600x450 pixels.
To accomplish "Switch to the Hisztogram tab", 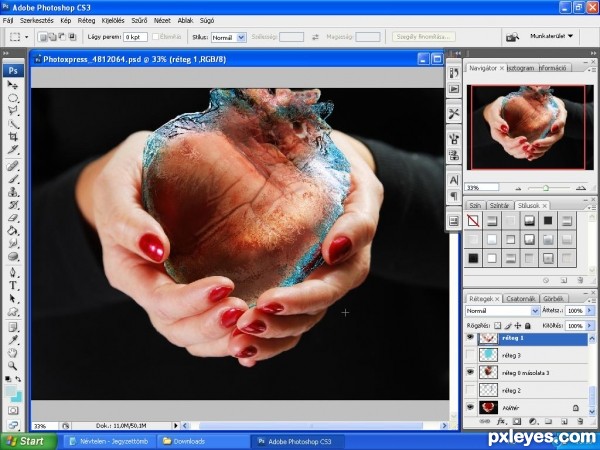I will 520,68.
